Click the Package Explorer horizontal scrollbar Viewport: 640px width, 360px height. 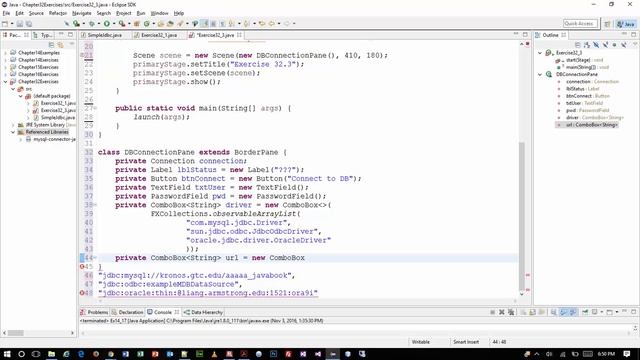tap(16, 333)
